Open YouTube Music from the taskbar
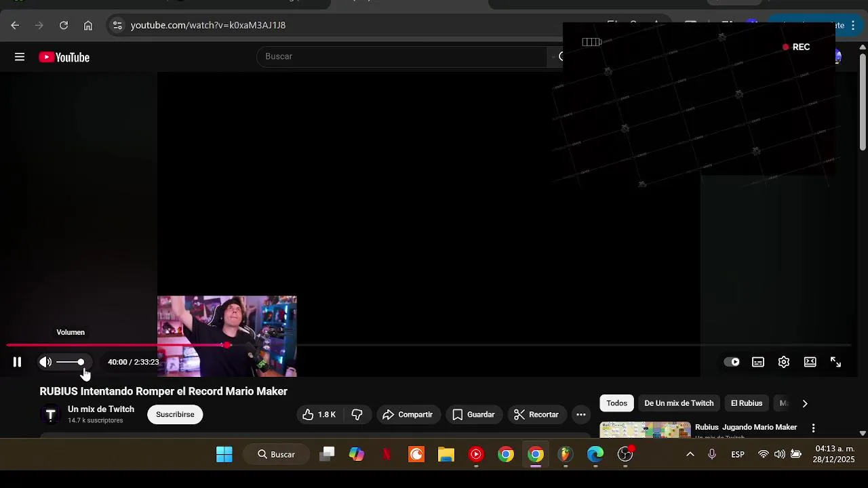 (476, 454)
